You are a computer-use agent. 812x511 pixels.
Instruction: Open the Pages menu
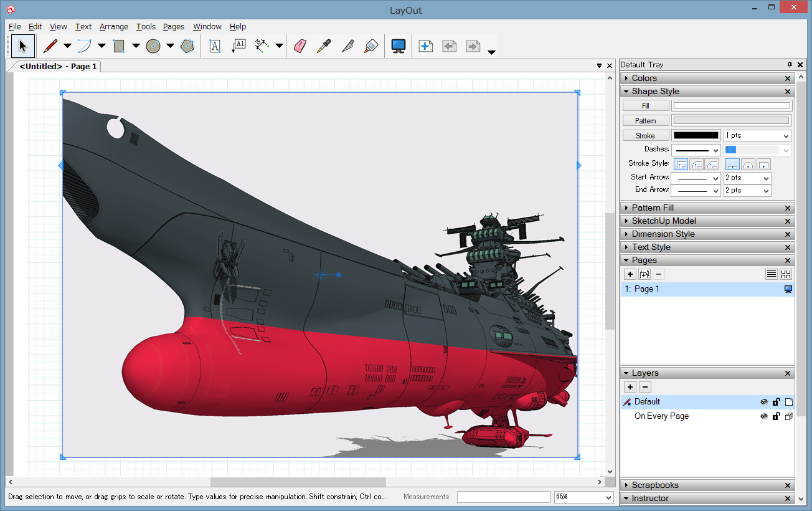tap(174, 27)
